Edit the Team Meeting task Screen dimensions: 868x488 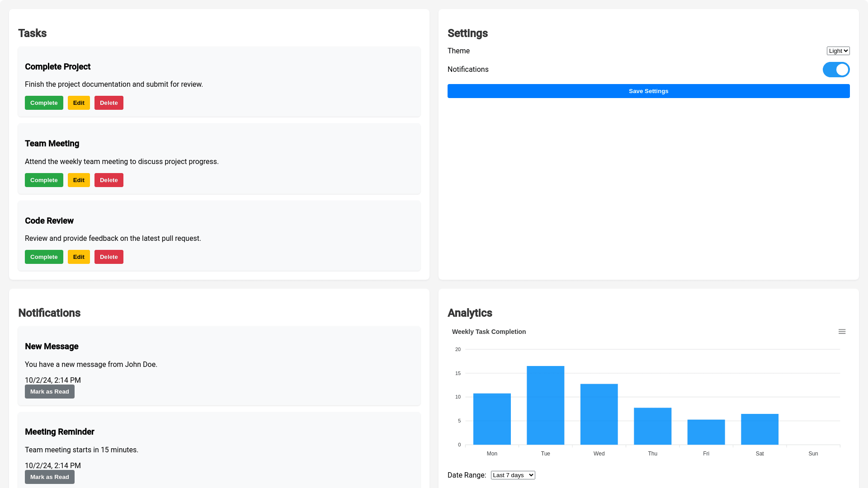pyautogui.click(x=79, y=180)
